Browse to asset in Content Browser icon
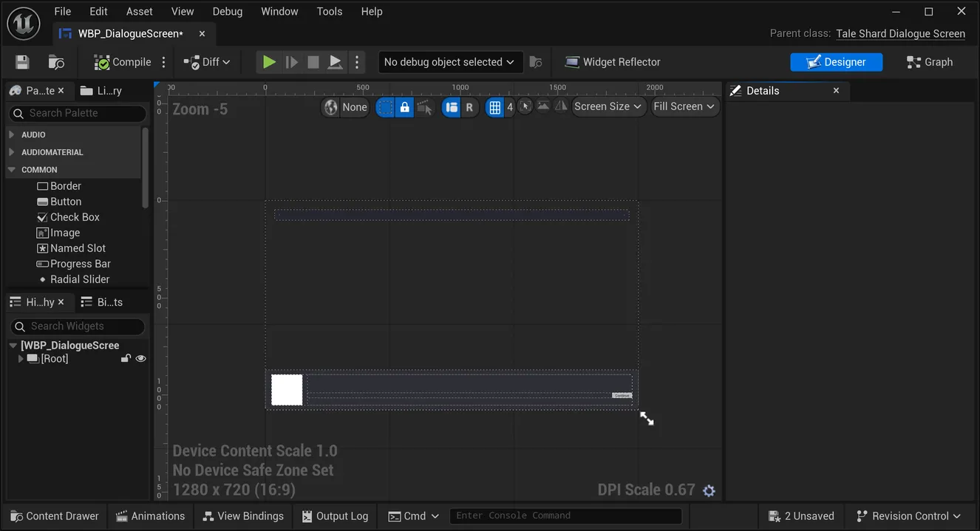This screenshot has width=980, height=531. (56, 62)
